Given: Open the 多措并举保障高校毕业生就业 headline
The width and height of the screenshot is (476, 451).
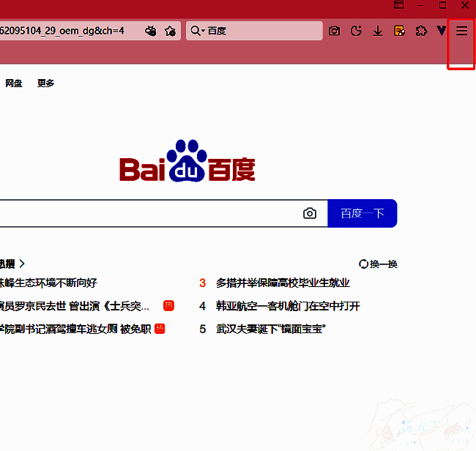Looking at the screenshot, I should [x=283, y=283].
